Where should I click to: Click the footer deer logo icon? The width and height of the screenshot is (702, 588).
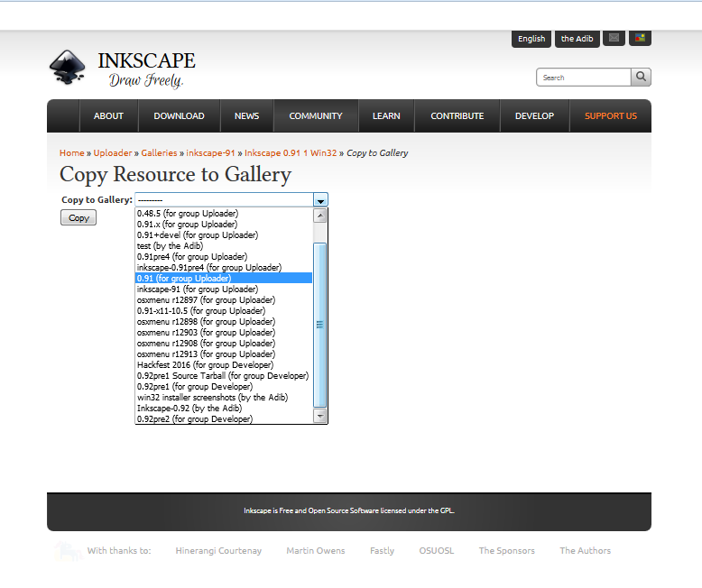(x=68, y=551)
